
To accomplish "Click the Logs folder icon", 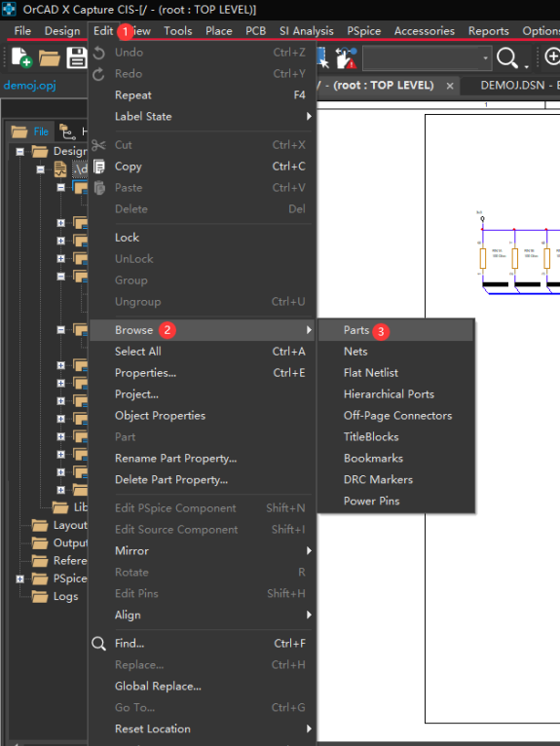I will (40, 596).
